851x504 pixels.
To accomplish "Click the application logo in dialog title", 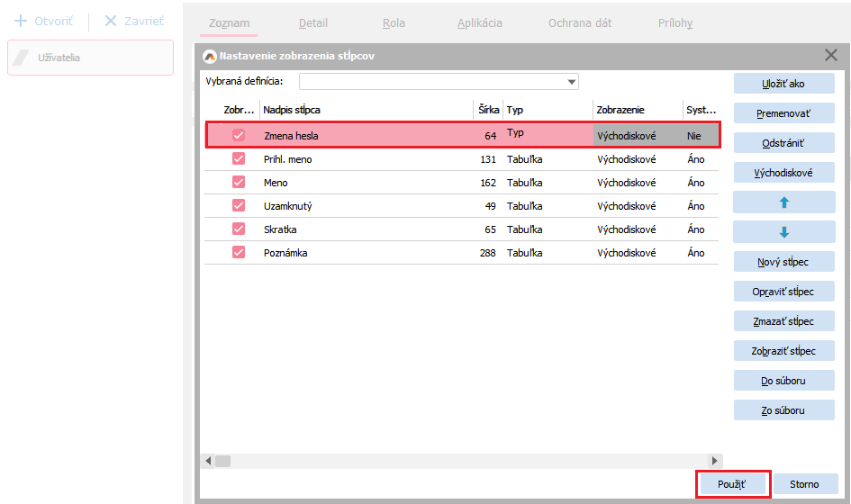I will (x=210, y=56).
